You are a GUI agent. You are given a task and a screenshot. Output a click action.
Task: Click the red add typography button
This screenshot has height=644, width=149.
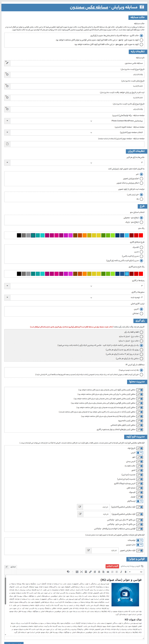pyautogui.click(x=112, y=566)
